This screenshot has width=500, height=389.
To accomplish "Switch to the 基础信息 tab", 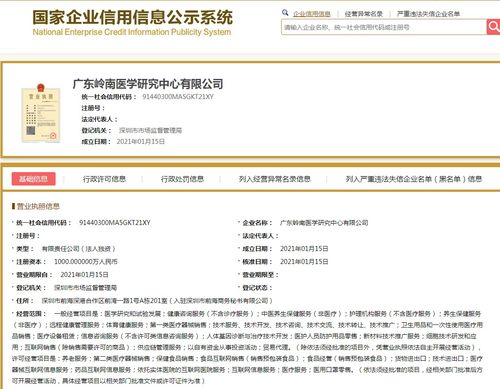I will (x=33, y=179).
